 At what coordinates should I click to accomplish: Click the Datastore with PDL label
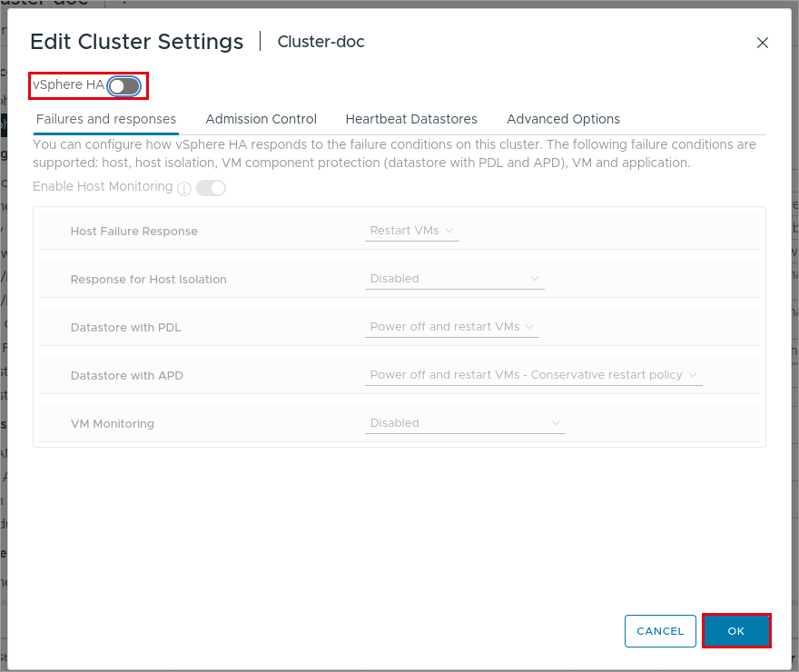tap(126, 328)
